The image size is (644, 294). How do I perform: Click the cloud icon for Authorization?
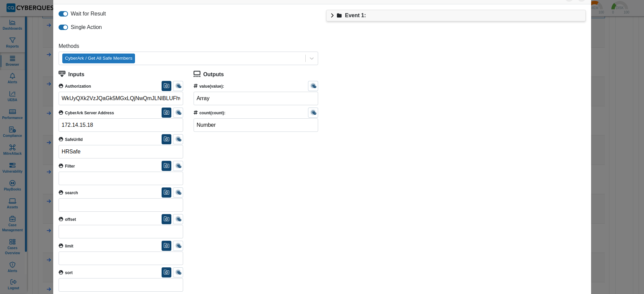(x=178, y=86)
